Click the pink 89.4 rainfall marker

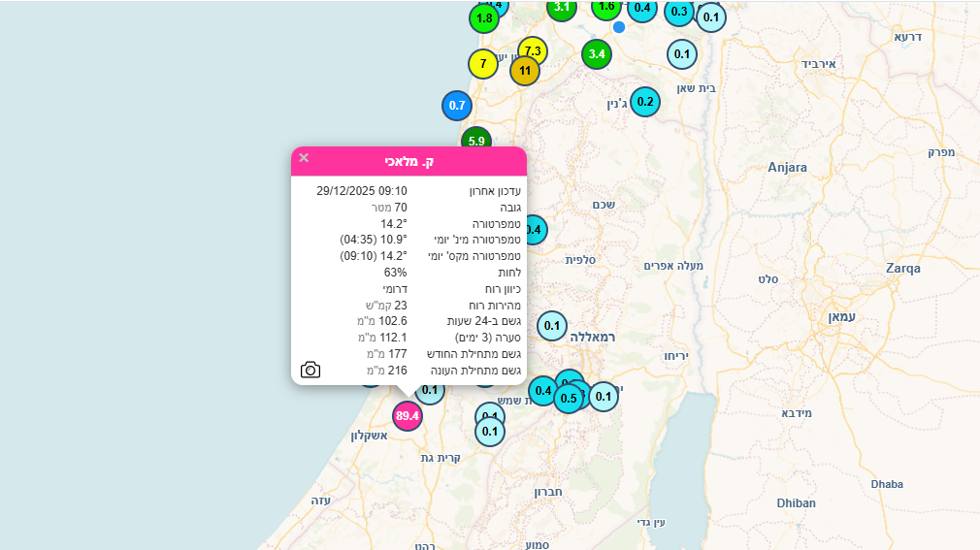pos(408,416)
